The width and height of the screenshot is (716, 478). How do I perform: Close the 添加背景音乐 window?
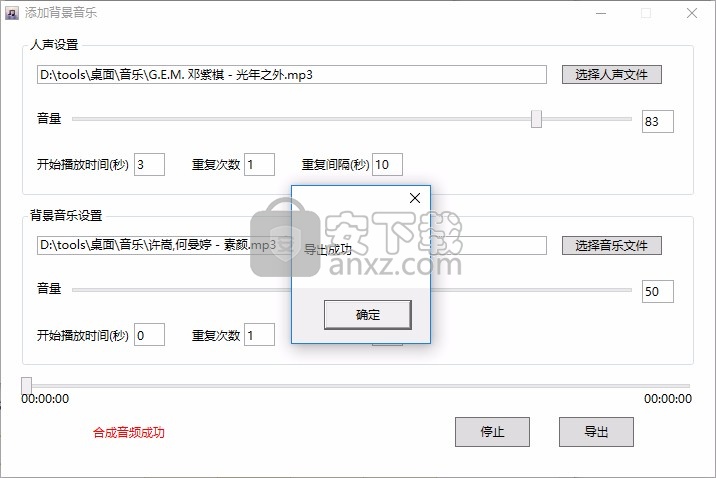click(692, 13)
